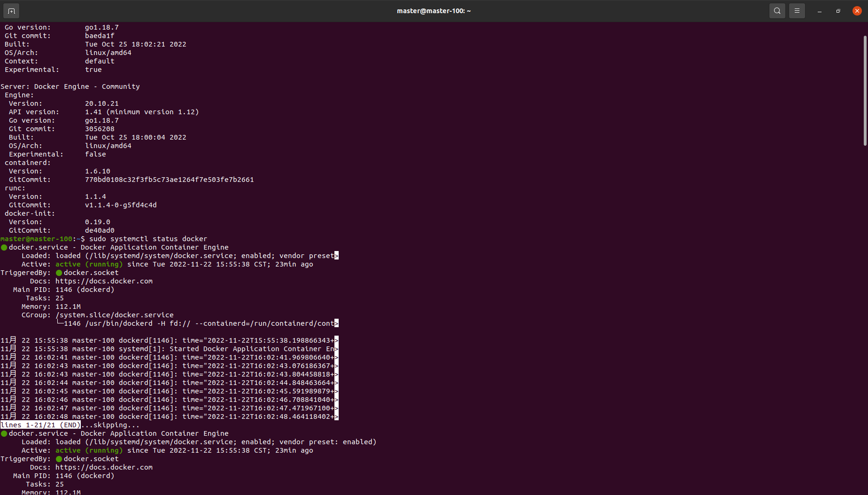Click the first 'Main PID: 1146 (dockerd)' line
868x495 pixels.
64,290
